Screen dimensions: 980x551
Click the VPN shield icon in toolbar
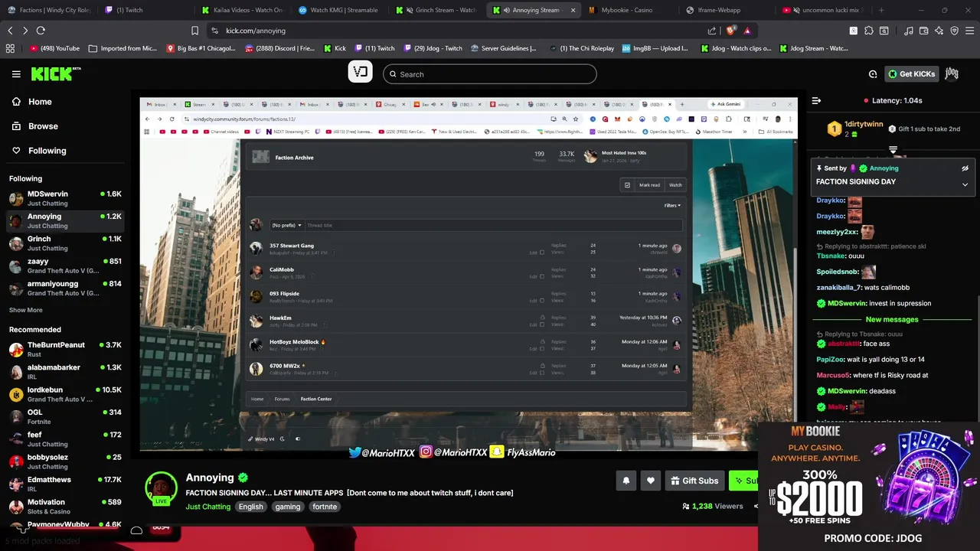tap(955, 31)
